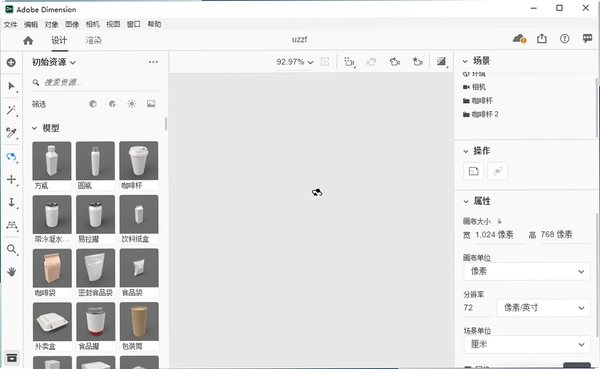Open the 画布单位 像素 dropdown
600x369 pixels.
[527, 271]
